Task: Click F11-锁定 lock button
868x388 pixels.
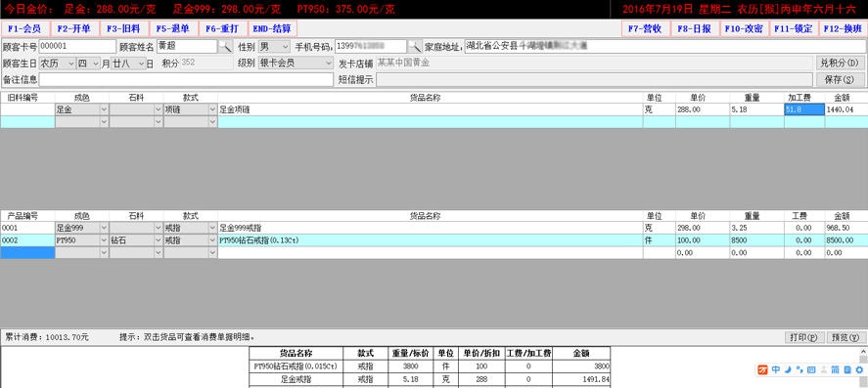Action: pyautogui.click(x=793, y=28)
